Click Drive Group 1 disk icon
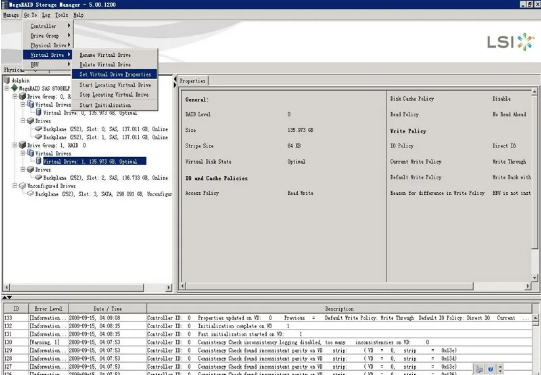 tap(22, 145)
